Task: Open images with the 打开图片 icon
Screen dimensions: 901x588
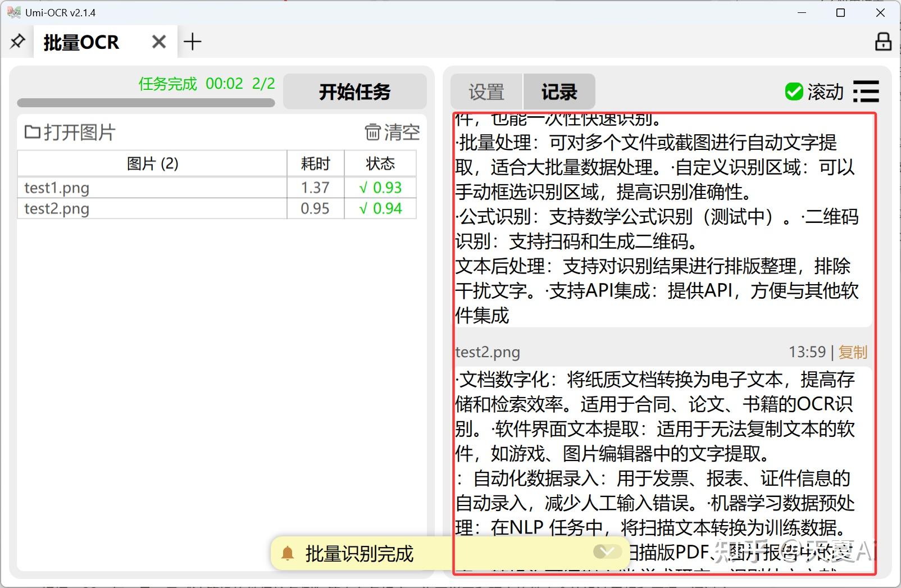Action: (x=32, y=133)
